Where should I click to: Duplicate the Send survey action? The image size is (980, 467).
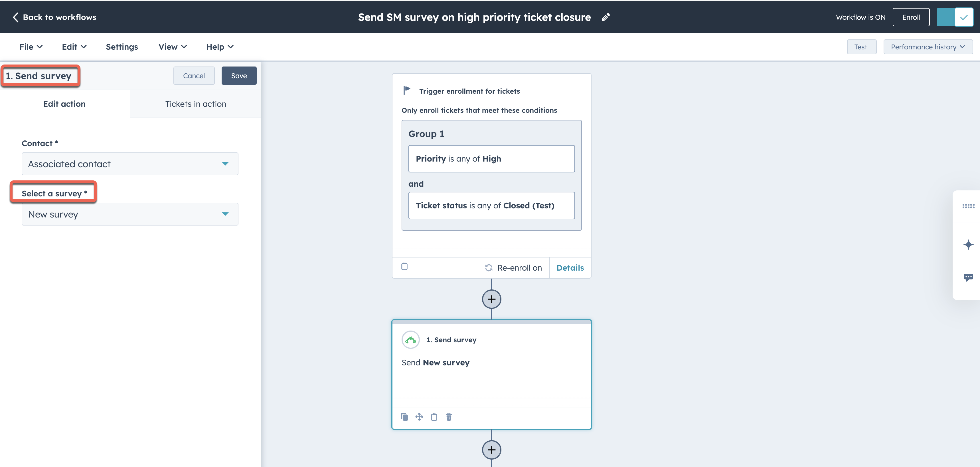[404, 417]
